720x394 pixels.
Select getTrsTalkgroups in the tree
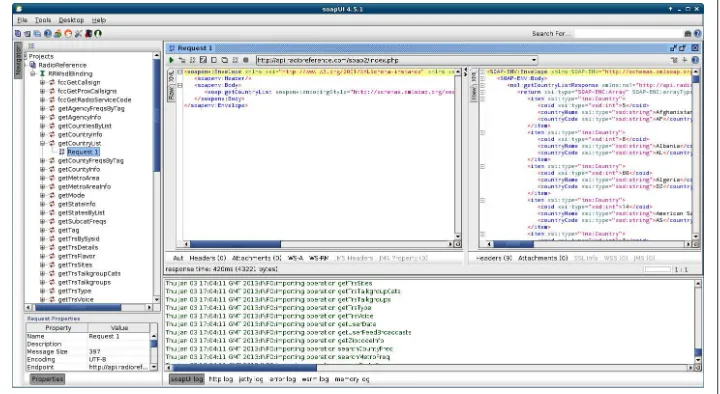[84, 282]
